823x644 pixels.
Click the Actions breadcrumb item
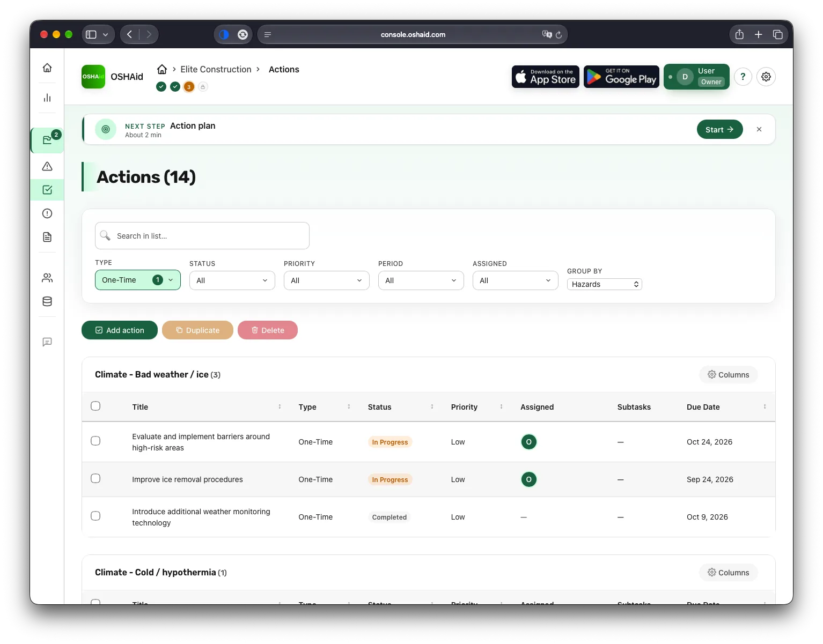pyautogui.click(x=284, y=69)
